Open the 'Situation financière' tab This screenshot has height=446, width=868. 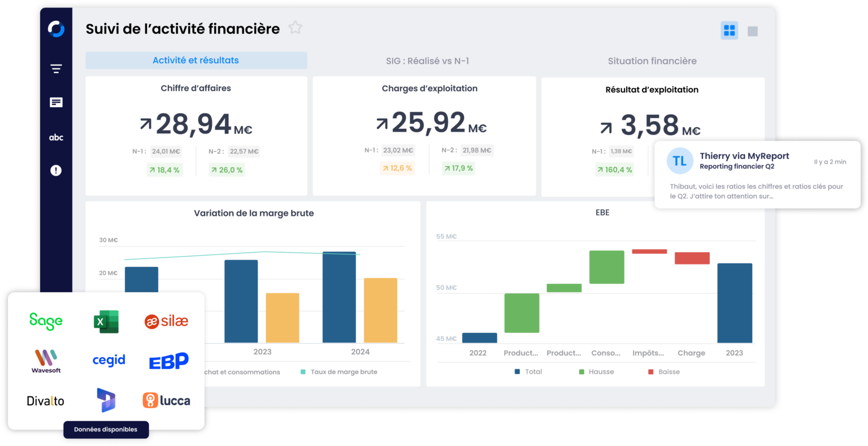point(652,60)
